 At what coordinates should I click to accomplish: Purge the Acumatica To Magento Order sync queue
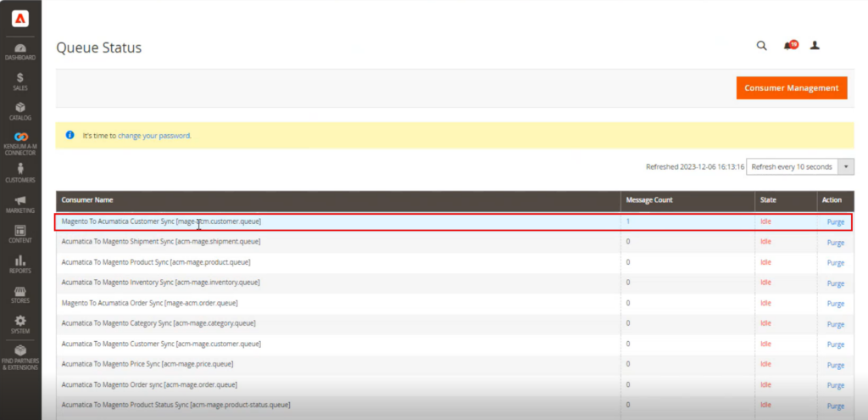coord(835,386)
